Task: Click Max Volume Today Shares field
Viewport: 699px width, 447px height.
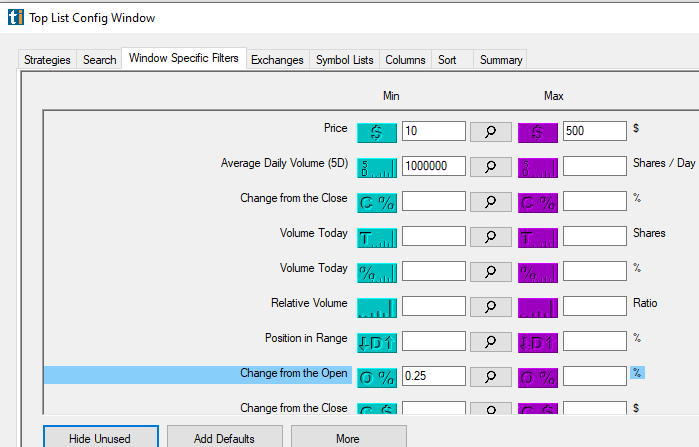Action: click(595, 236)
